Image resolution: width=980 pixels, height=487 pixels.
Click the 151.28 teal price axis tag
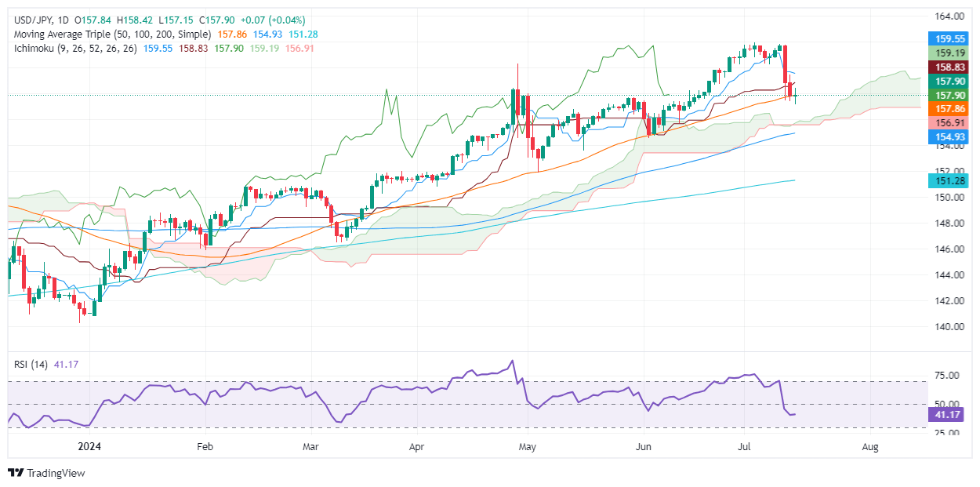952,182
